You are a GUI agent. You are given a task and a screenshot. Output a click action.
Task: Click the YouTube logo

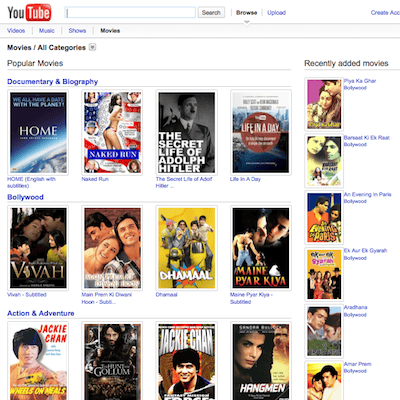click(29, 13)
